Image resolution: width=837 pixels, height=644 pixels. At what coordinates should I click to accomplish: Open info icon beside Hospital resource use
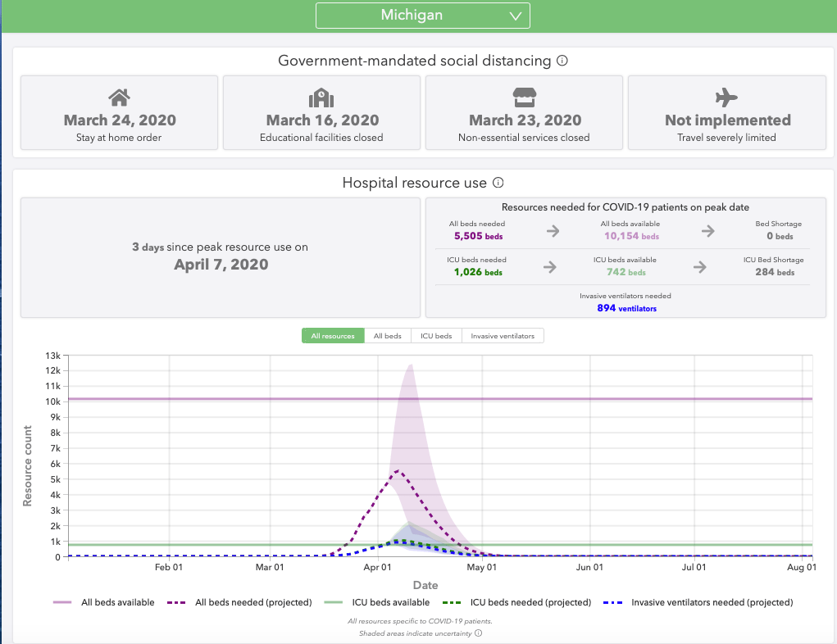pos(498,183)
